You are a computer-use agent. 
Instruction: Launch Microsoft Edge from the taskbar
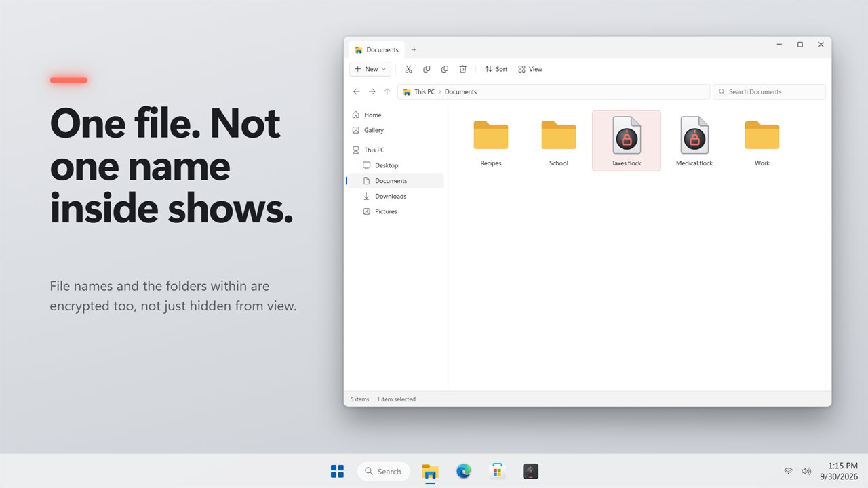click(464, 471)
